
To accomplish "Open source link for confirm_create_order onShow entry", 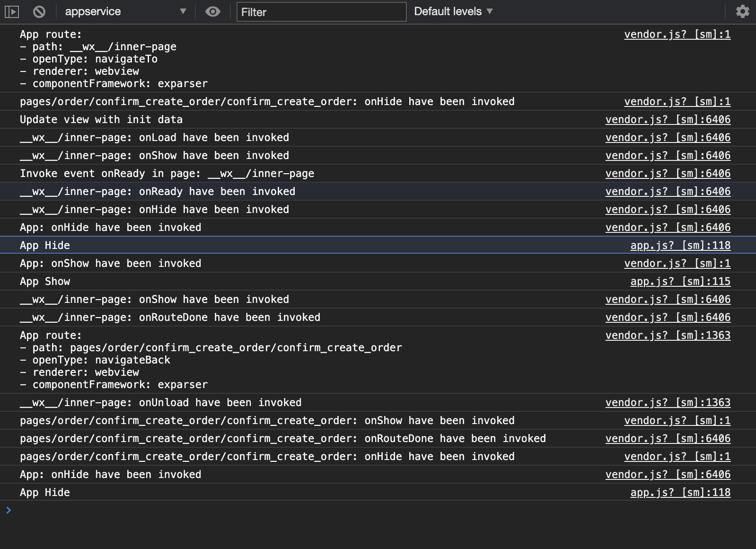I will (x=677, y=421).
